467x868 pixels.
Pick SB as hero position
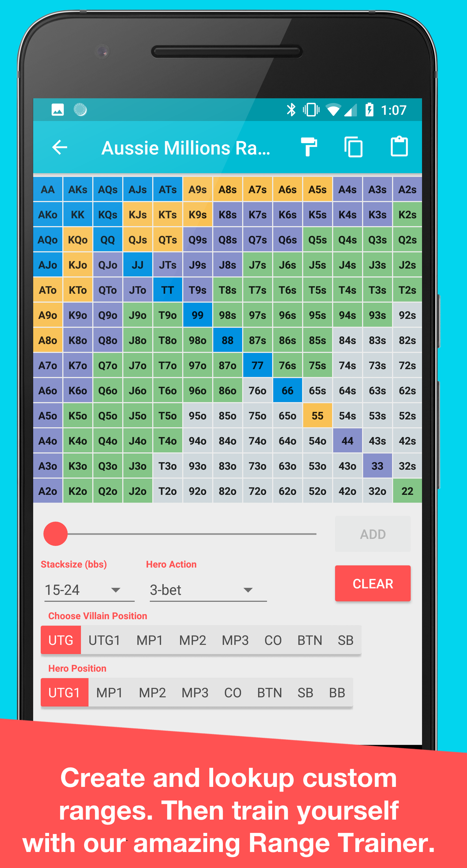tap(305, 692)
